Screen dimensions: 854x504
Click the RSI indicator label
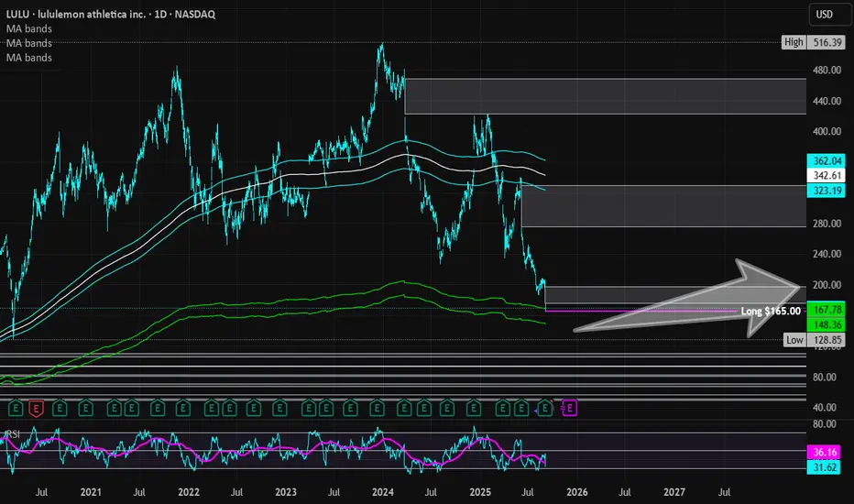(x=14, y=434)
